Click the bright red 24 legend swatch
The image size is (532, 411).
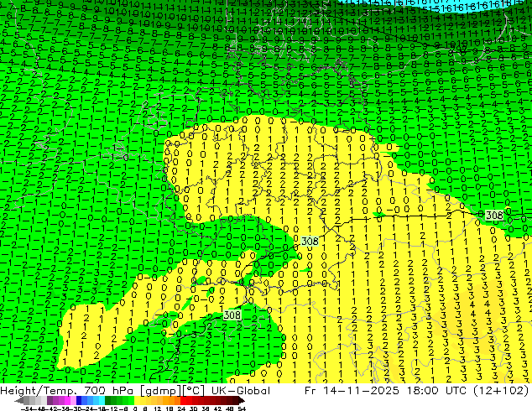click(183, 400)
